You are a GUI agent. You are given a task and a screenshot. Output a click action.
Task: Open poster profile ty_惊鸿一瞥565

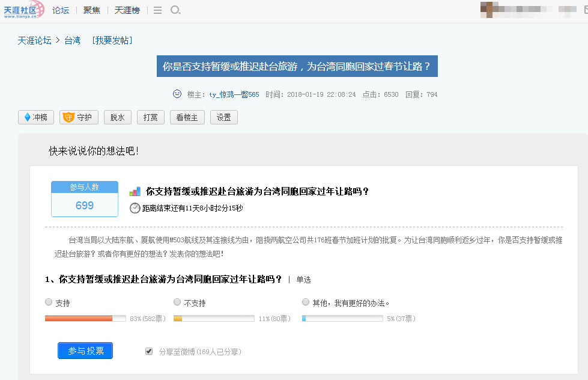[234, 94]
